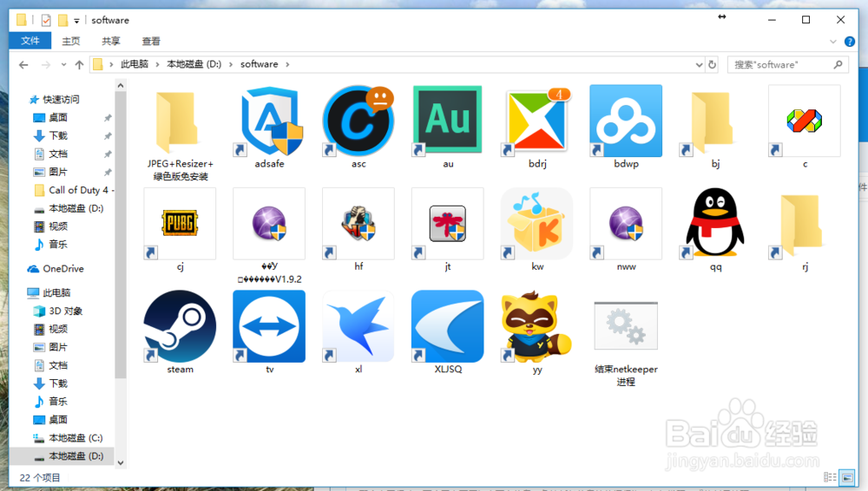This screenshot has height=491, width=868.
Task: Expand the chevron after software in the path
Action: 287,65
